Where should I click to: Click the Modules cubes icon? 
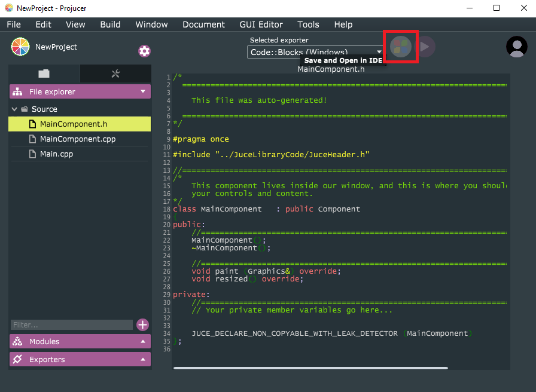[17, 341]
